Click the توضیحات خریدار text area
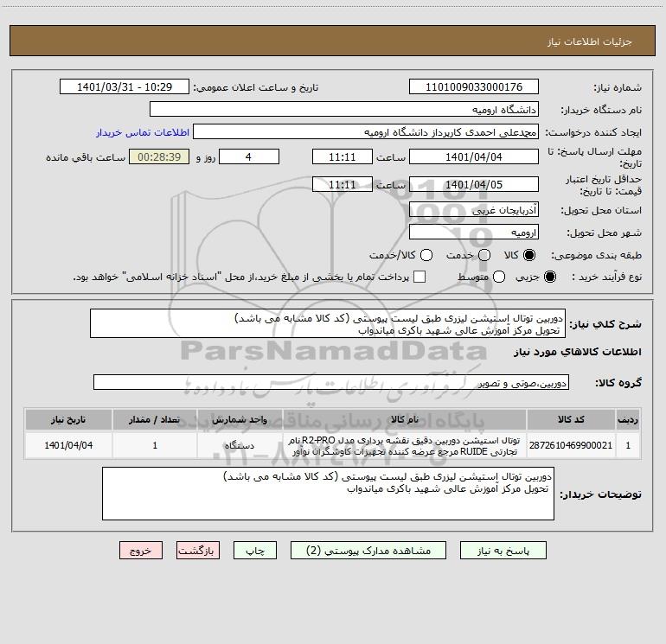 click(x=328, y=494)
